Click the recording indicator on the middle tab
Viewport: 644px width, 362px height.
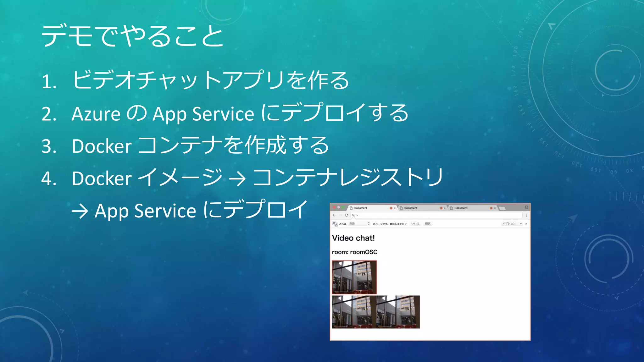(441, 208)
